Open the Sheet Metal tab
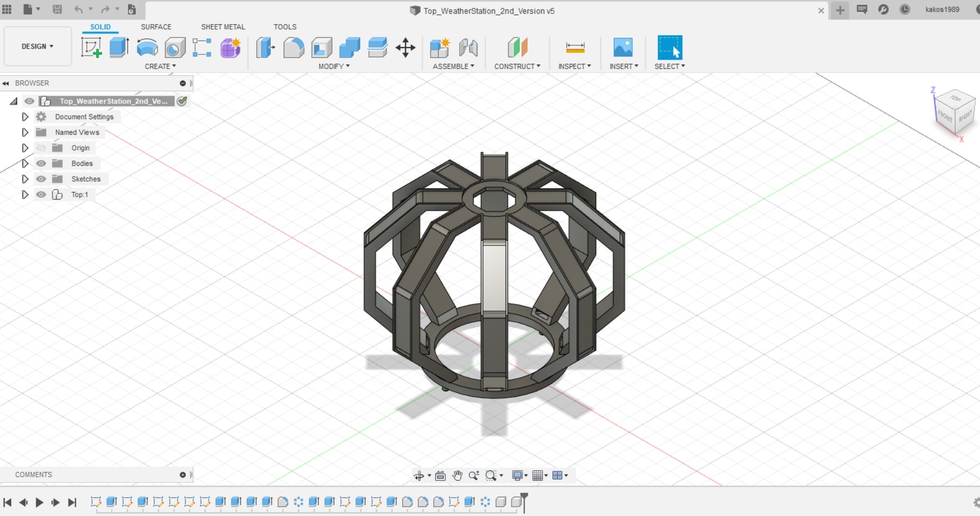This screenshot has width=980, height=516. 223,26
